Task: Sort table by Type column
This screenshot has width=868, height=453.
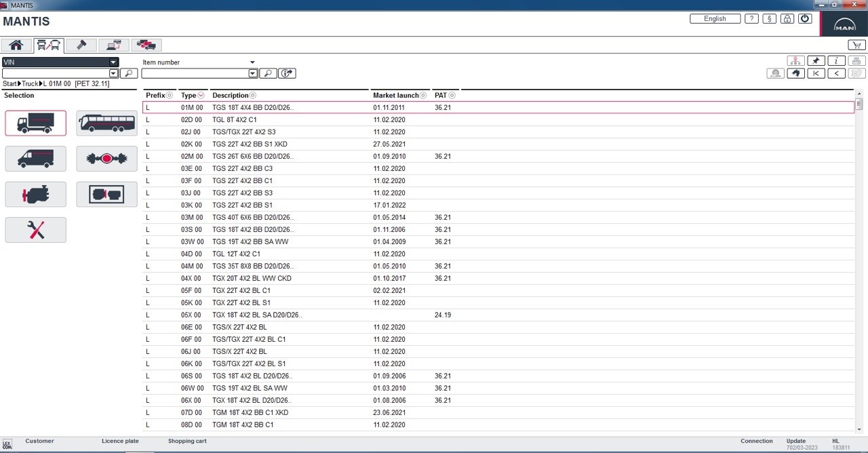Action: [193, 96]
